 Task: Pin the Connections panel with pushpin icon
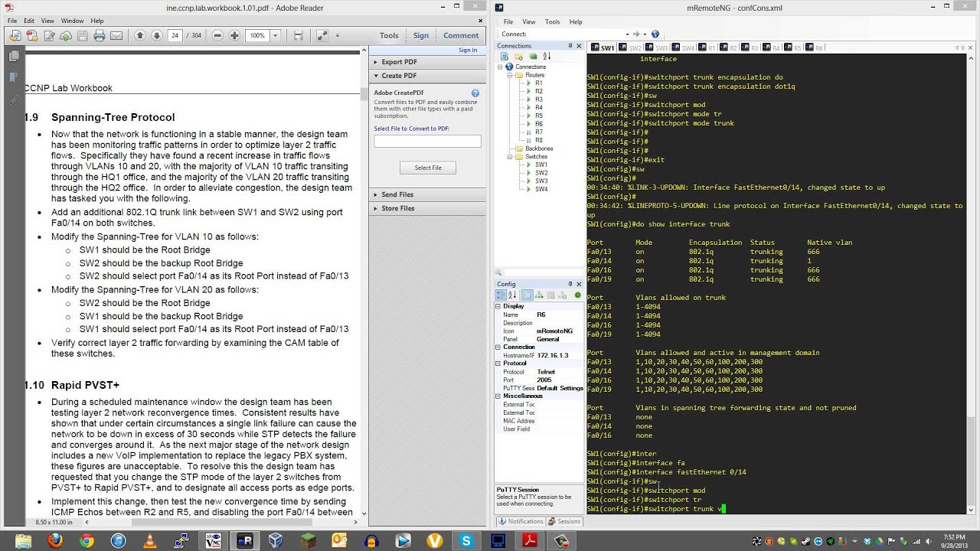[570, 46]
